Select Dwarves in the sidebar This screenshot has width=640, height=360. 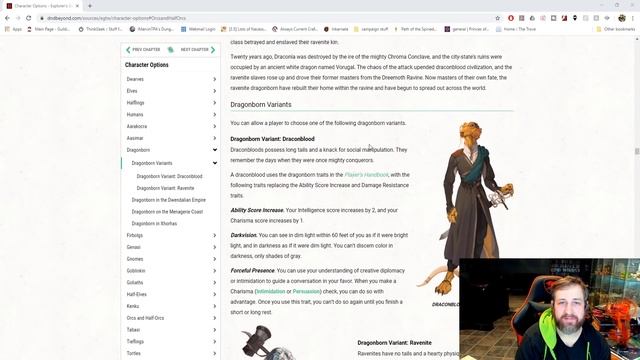[135, 79]
